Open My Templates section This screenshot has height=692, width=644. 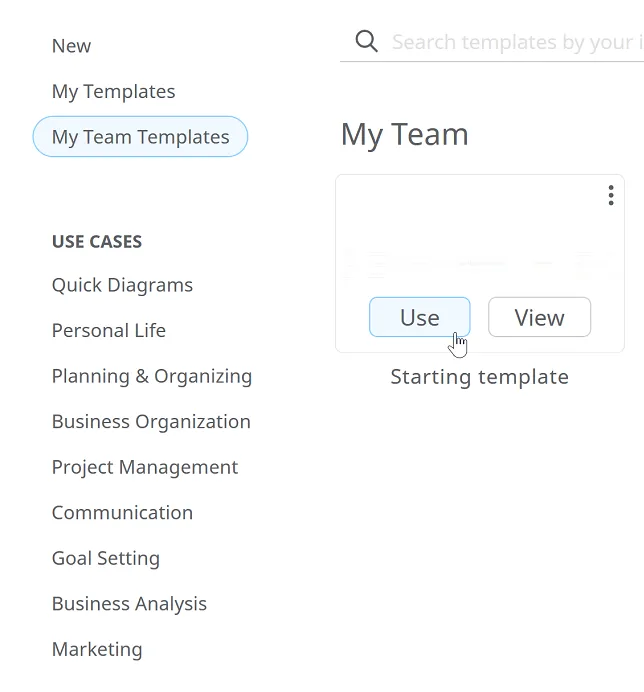(113, 92)
